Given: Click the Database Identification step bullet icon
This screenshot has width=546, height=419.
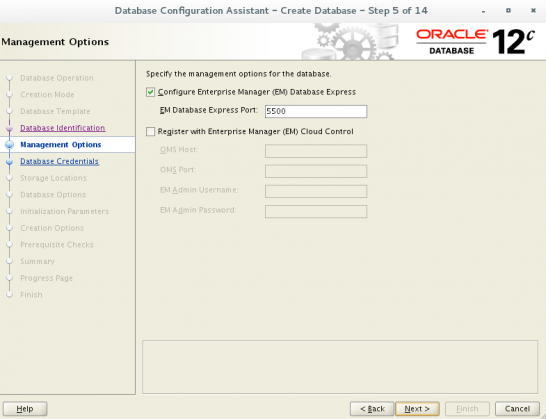Looking at the screenshot, I should click(9, 128).
